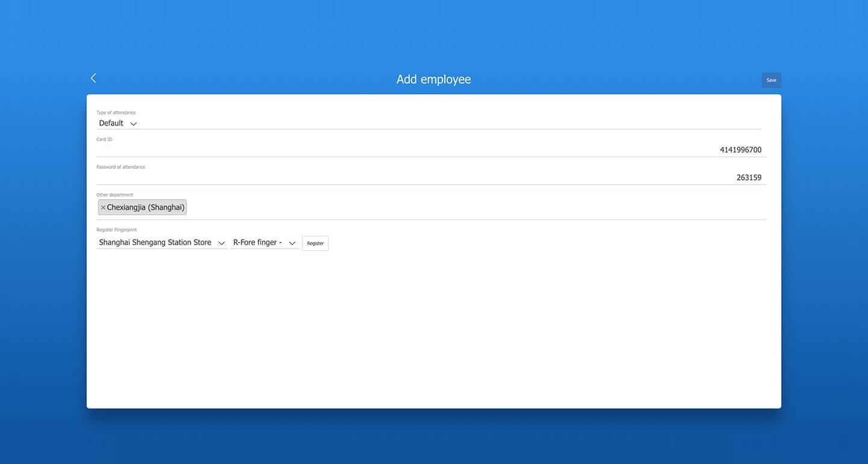Expand the chevron beside R-Fore finger

pyautogui.click(x=292, y=243)
